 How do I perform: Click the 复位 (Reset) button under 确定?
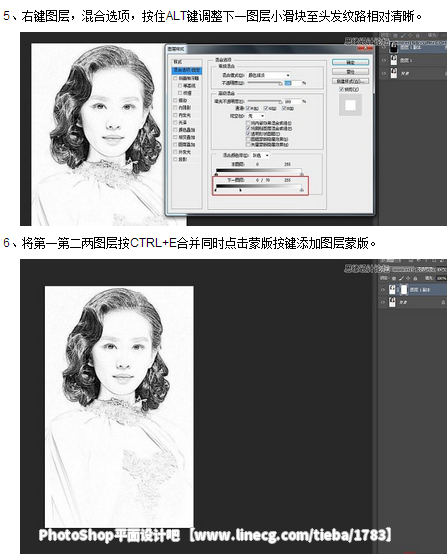pyautogui.click(x=350, y=72)
